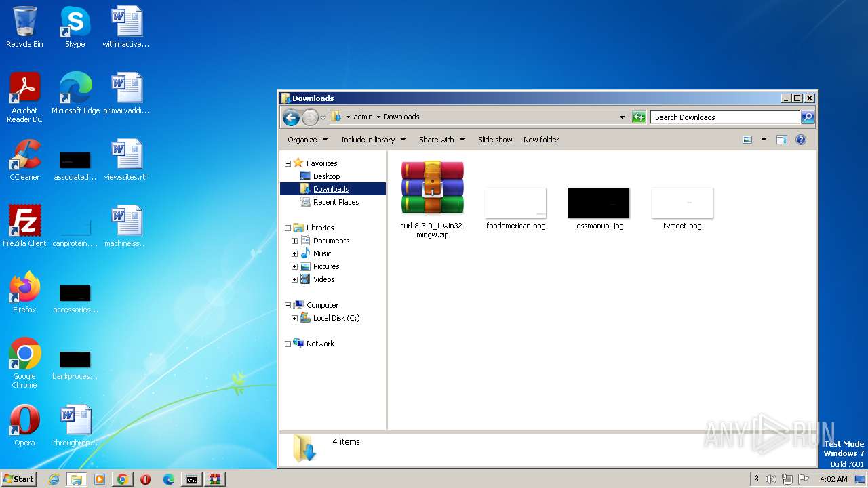
Task: Open the volume speaker tray icon
Action: (x=771, y=479)
